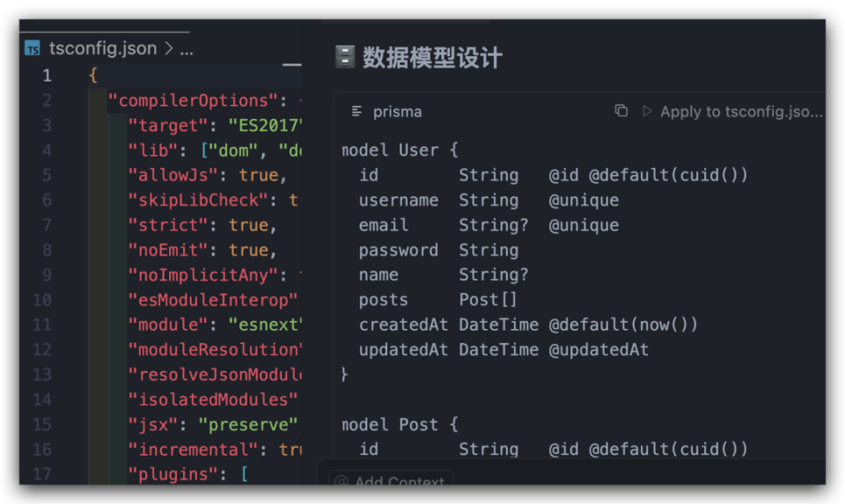Place cursor on the "compilerOptions" key
This screenshot has height=504, width=845.
(193, 100)
